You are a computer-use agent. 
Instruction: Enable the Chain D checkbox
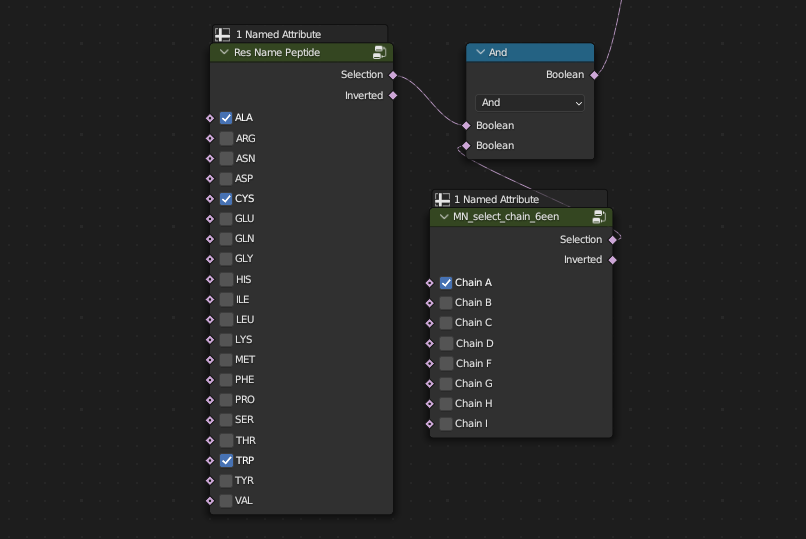tap(446, 343)
